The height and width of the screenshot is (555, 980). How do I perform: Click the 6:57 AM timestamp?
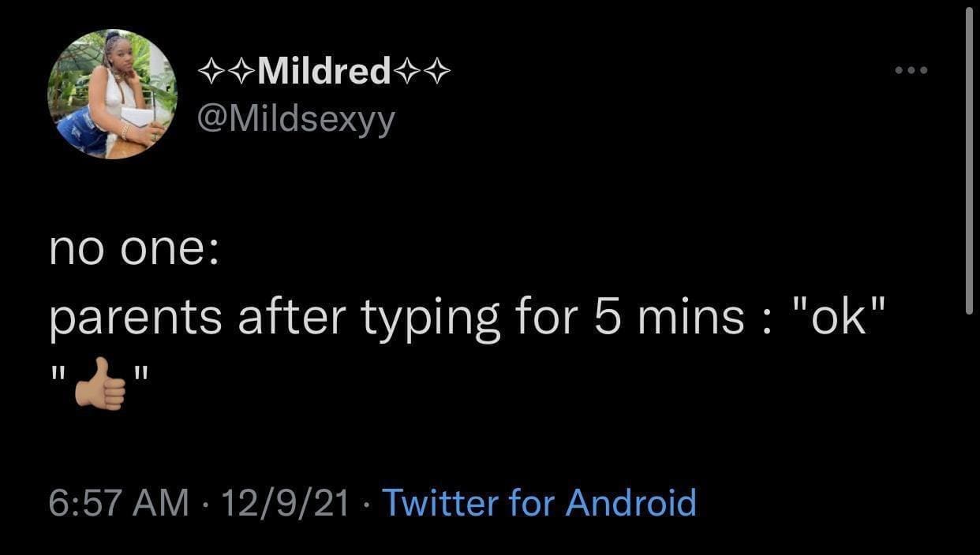point(118,502)
